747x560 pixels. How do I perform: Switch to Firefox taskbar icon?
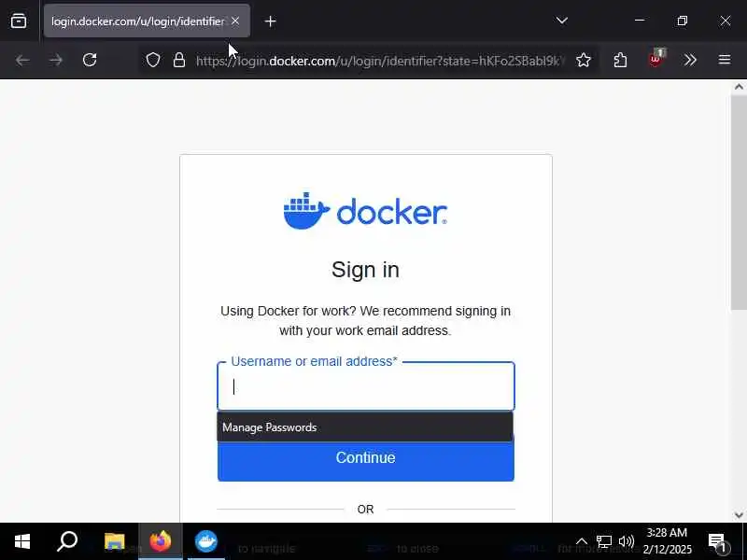160,541
